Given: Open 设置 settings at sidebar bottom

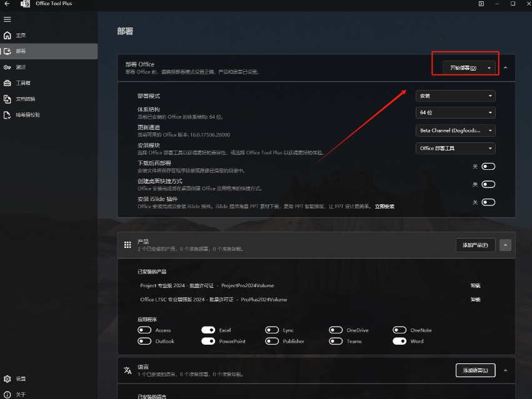Looking at the screenshot, I should [x=49, y=378].
